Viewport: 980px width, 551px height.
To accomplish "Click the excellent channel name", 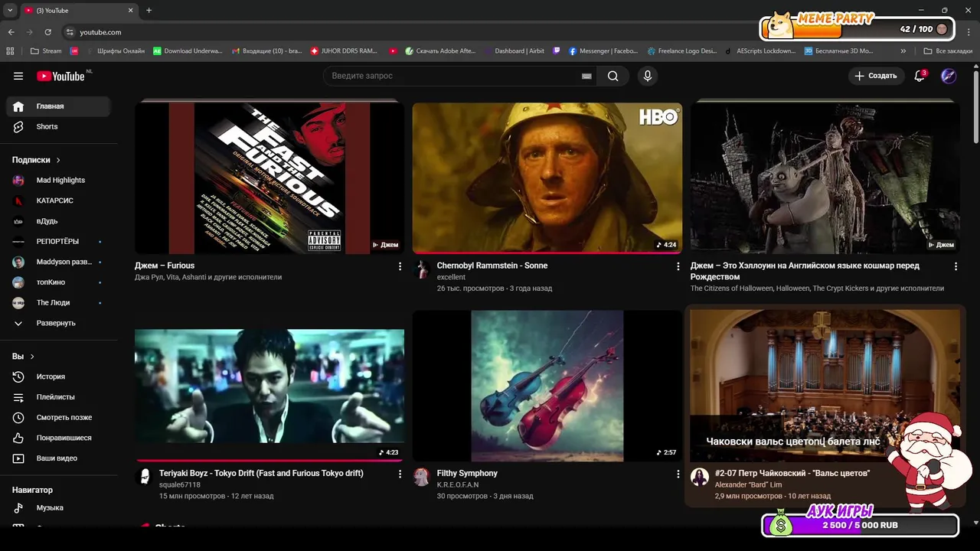I will tap(451, 277).
